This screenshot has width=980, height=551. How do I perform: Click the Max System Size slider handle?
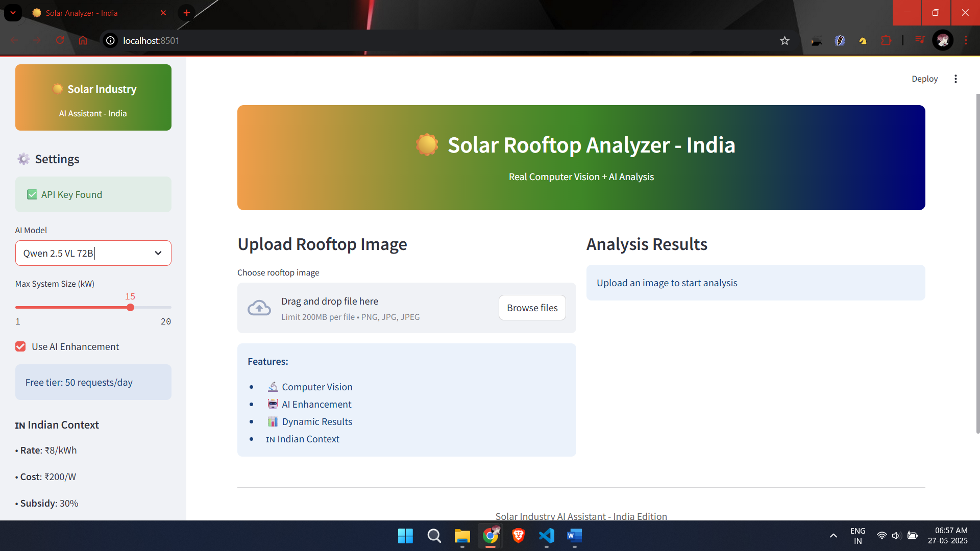pyautogui.click(x=131, y=307)
